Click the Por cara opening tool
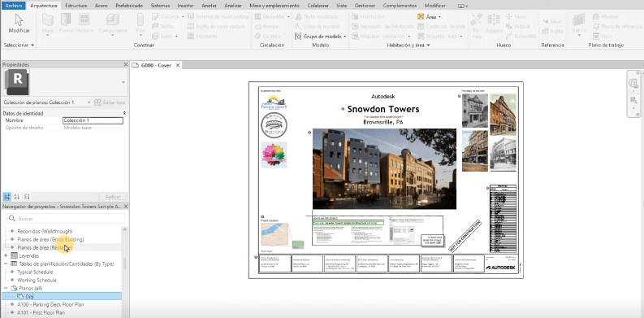644x318 pixels. click(x=477, y=25)
